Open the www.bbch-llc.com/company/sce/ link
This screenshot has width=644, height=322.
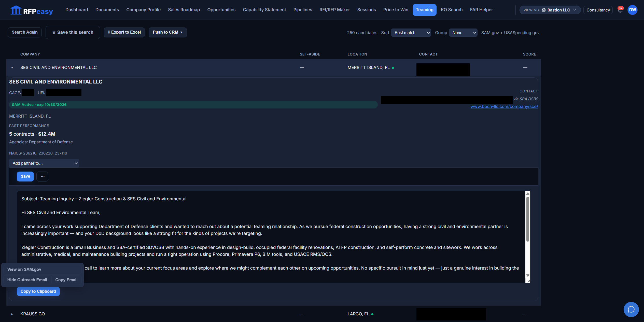pos(504,106)
